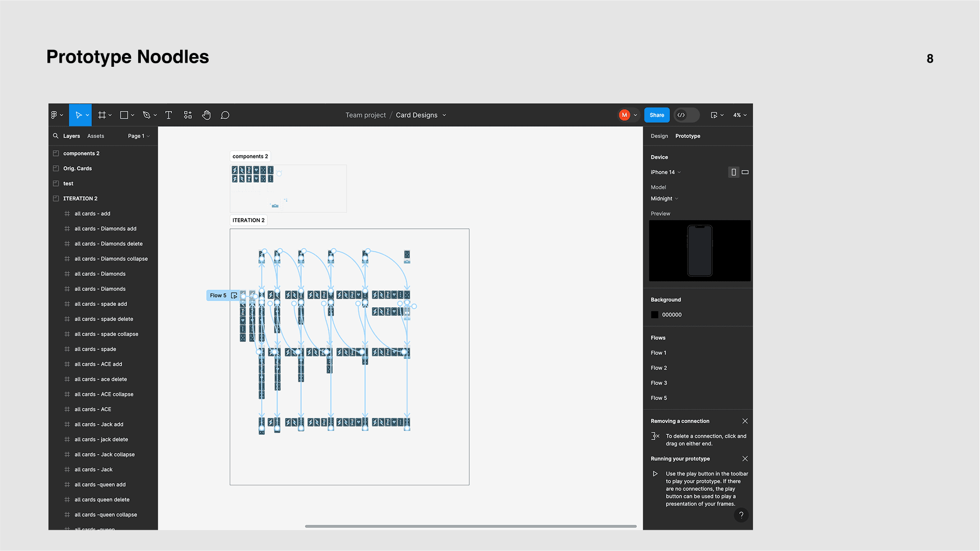Select the Hand tool
This screenshot has height=551, width=980.
206,115
